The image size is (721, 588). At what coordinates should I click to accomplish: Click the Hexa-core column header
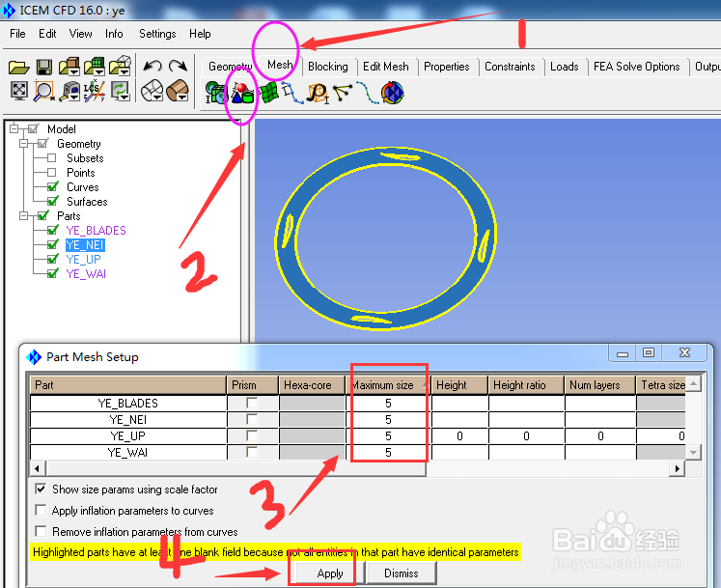[312, 385]
